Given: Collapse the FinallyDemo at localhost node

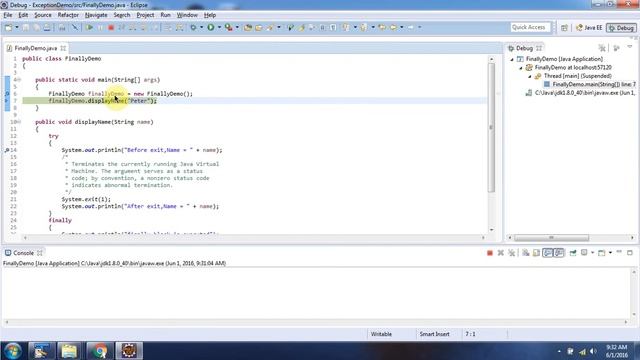Looking at the screenshot, I should [521, 68].
